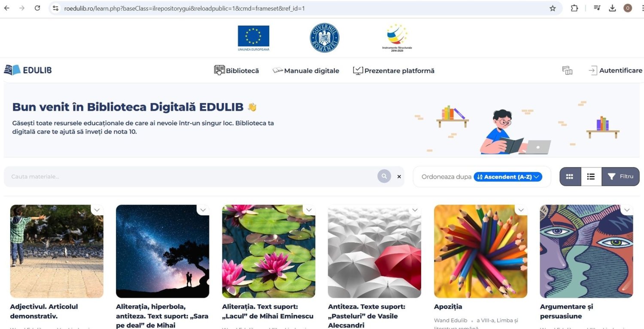The width and height of the screenshot is (644, 329).
Task: Reload the page
Action: point(37,8)
